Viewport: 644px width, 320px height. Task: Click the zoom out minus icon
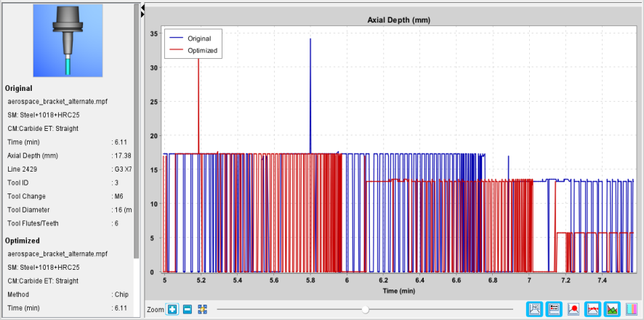[188, 309]
